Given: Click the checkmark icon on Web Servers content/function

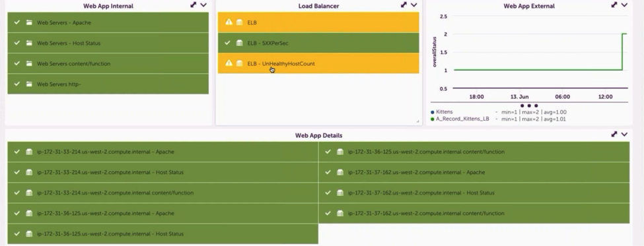Looking at the screenshot, I should pyautogui.click(x=17, y=63).
